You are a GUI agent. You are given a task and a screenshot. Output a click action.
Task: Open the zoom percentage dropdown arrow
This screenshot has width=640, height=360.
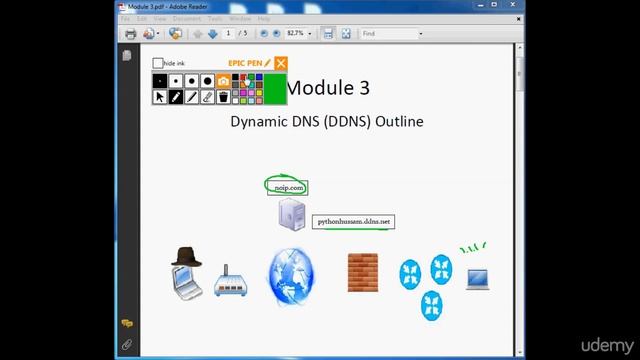click(x=310, y=34)
